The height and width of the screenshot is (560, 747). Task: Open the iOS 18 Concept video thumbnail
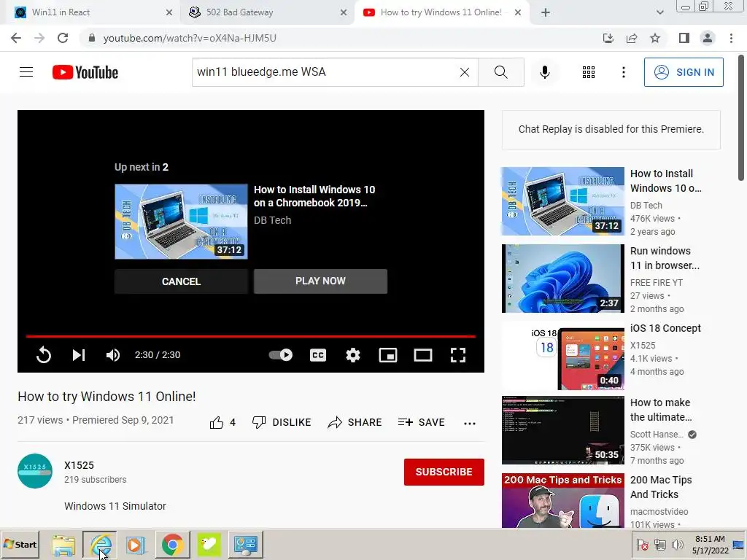coord(562,356)
